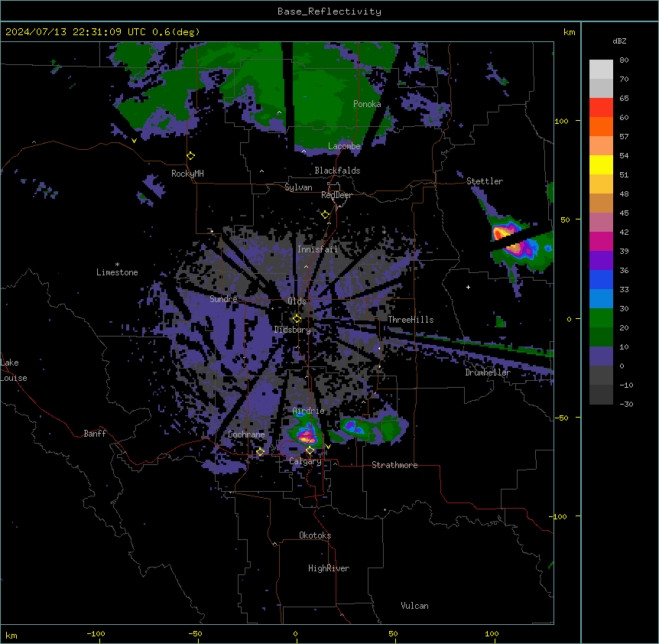Click the -50 tick label on right axis
The width and height of the screenshot is (659, 644).
(561, 418)
